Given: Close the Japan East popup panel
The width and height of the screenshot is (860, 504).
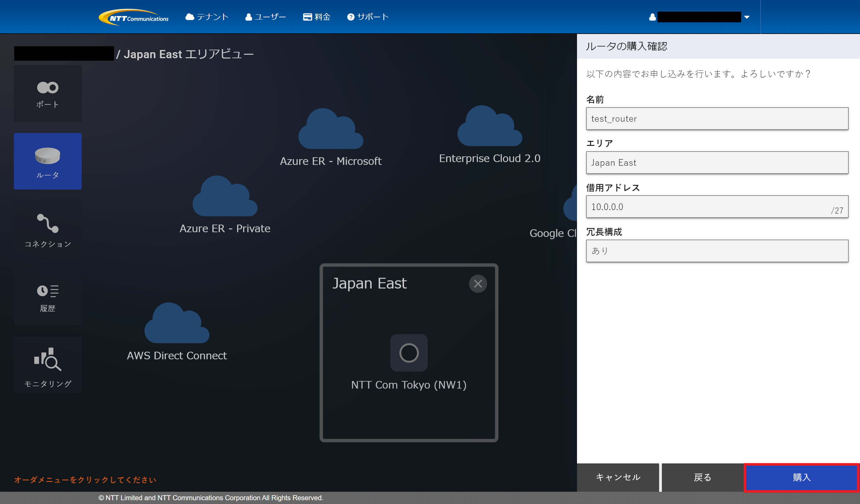Looking at the screenshot, I should coord(477,284).
